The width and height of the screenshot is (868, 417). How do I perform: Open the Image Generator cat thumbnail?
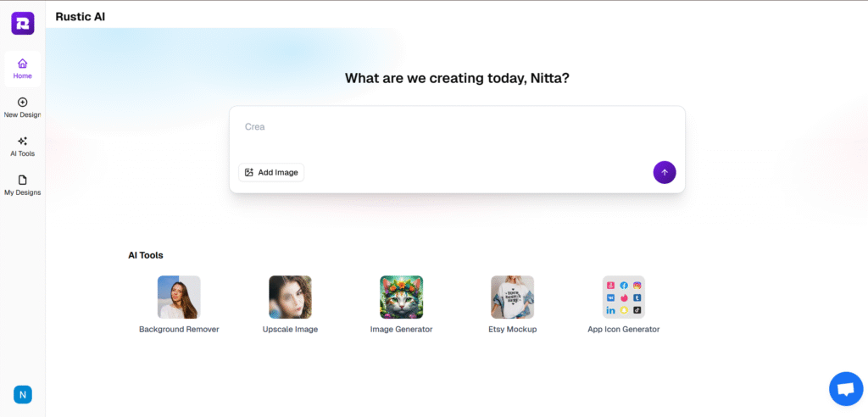[x=401, y=297]
